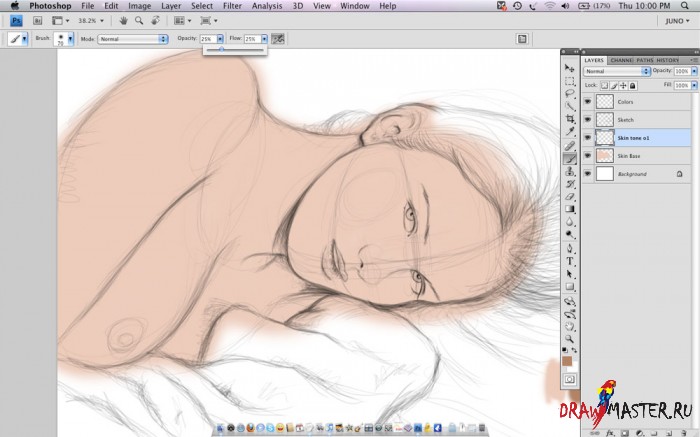Toggle lock all for the layer
Image resolution: width=700 pixels, height=437 pixels.
(x=633, y=85)
